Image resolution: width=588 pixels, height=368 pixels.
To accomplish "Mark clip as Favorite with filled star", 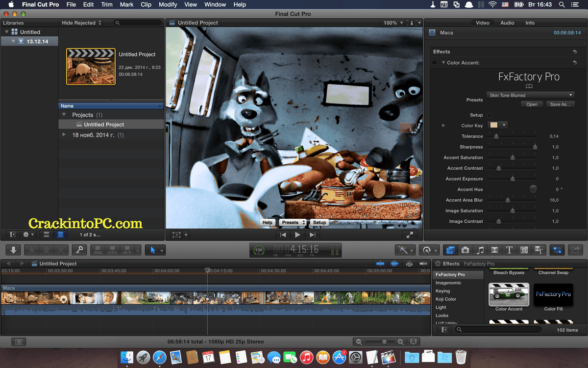I will [x=32, y=250].
